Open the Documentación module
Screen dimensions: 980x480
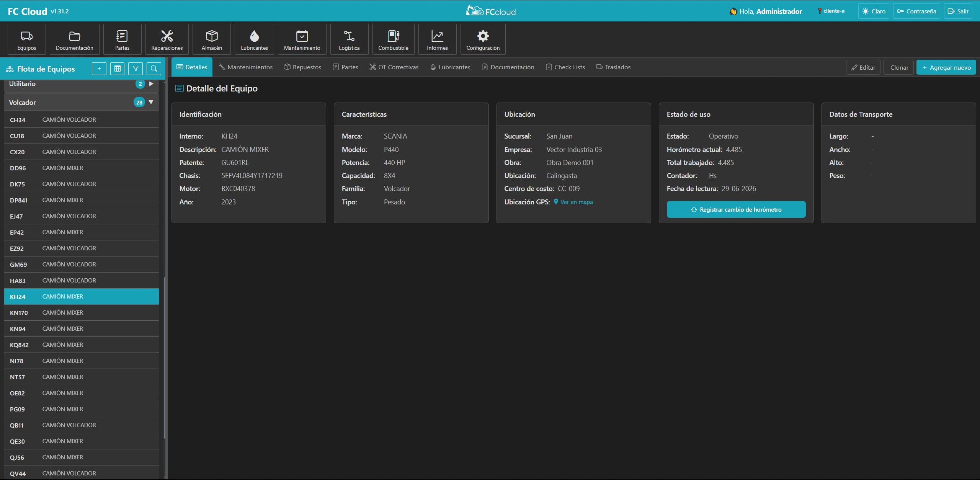pyautogui.click(x=75, y=40)
